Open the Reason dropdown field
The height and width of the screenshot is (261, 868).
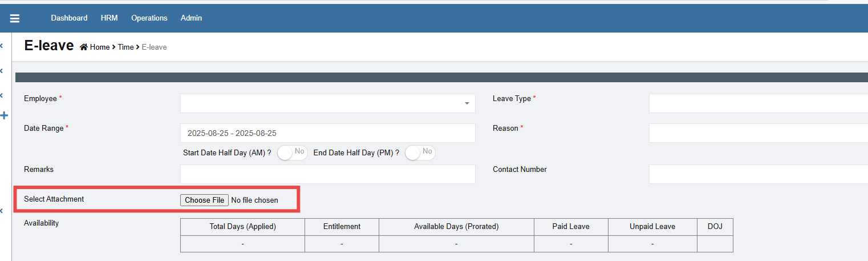[x=757, y=133]
